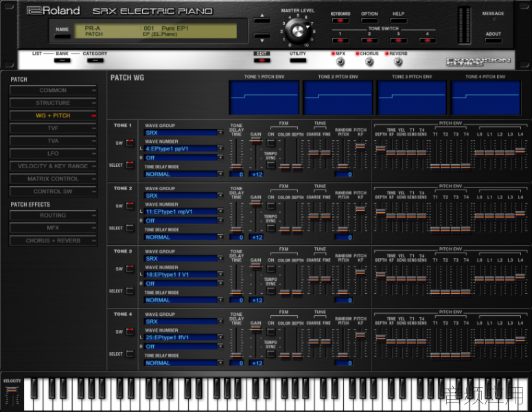The width and height of the screenshot is (532, 412).
Task: Switch to the TVA page
Action: pos(54,141)
